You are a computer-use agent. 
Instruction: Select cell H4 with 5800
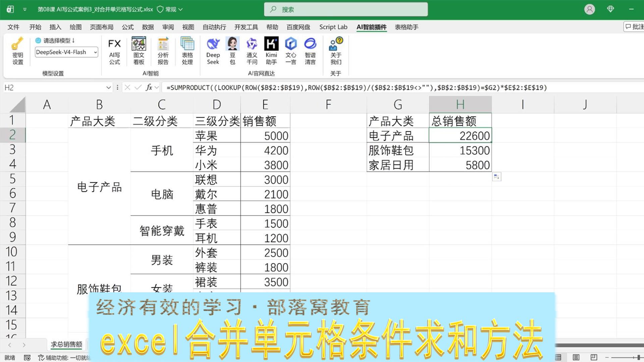tap(460, 165)
